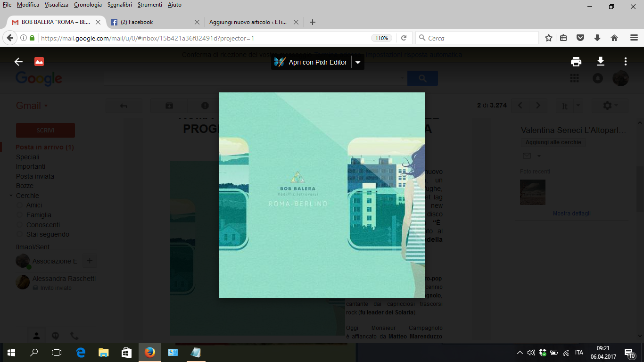Click the Bob Balera album cover image
The height and width of the screenshot is (362, 644).
tap(322, 195)
